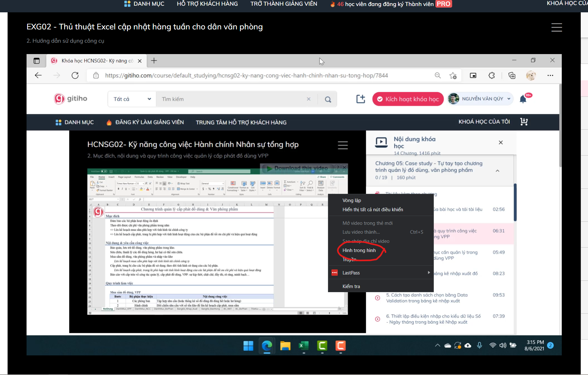
Task: Expand the LastPass submenu
Action: [381, 273]
